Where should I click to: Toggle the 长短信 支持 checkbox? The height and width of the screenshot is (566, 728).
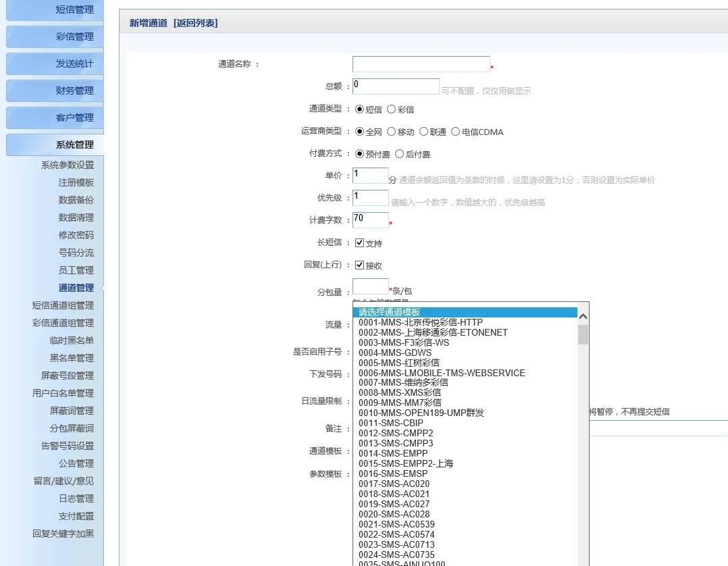point(359,243)
